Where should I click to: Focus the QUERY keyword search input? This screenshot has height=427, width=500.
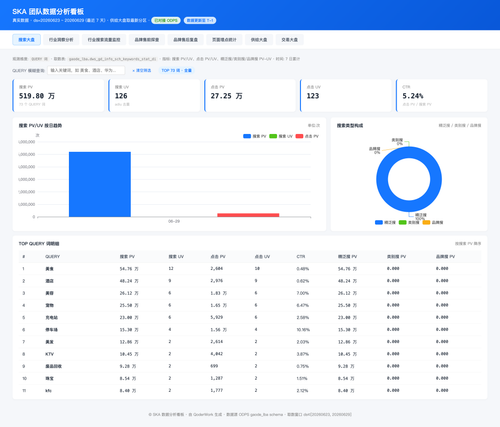86,70
